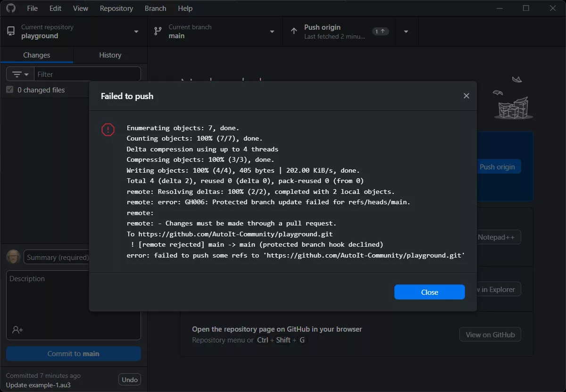The width and height of the screenshot is (566, 392).
Task: Open the Repository menu
Action: (116, 8)
